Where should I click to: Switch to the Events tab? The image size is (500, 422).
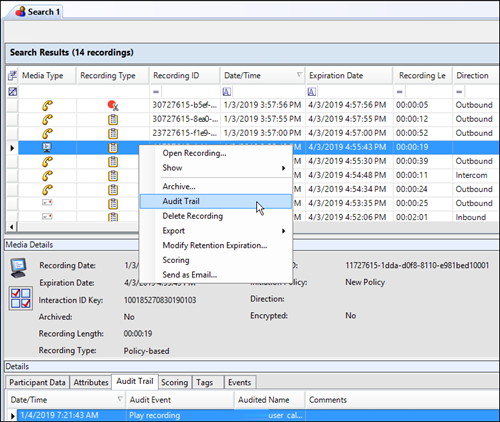click(x=240, y=382)
